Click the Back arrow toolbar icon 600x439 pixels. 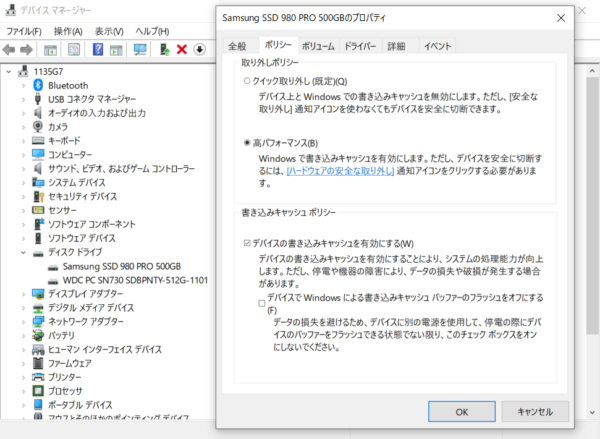pos(9,49)
